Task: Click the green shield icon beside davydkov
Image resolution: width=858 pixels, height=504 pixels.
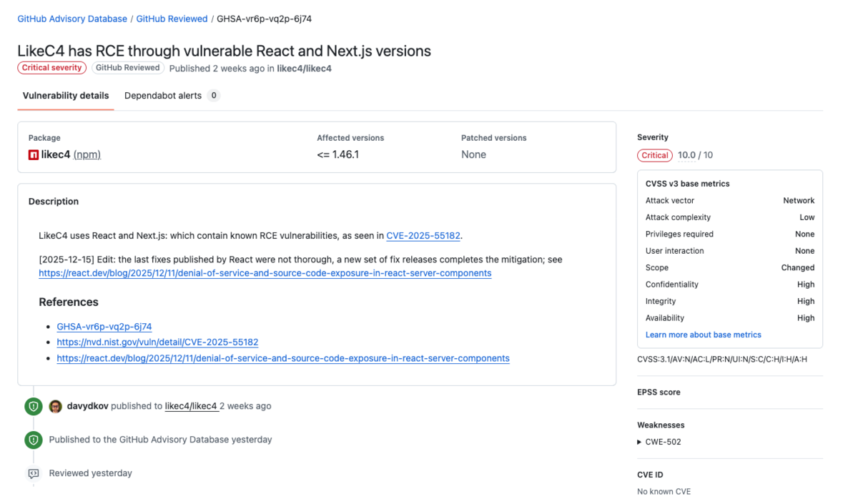Action: [x=33, y=407]
